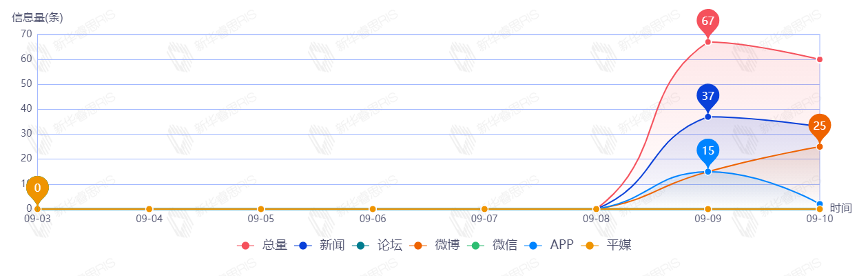Click the APP data point on 09-10
The image size is (868, 276).
pyautogui.click(x=819, y=204)
